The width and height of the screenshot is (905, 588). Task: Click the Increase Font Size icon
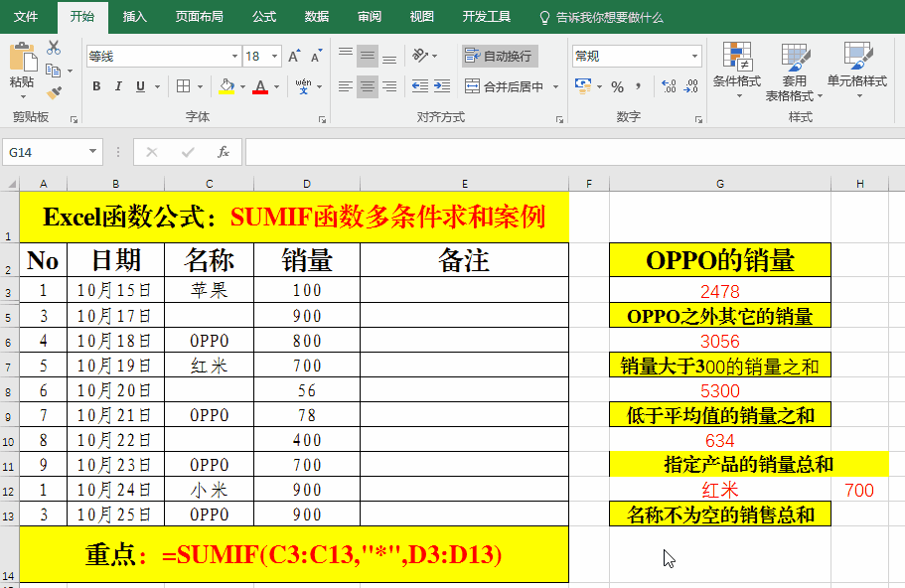click(x=294, y=57)
